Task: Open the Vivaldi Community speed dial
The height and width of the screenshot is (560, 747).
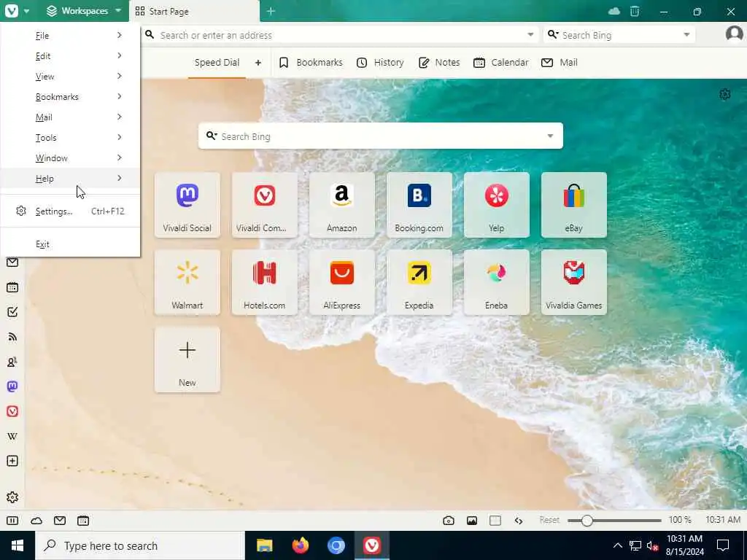Action: 264,205
